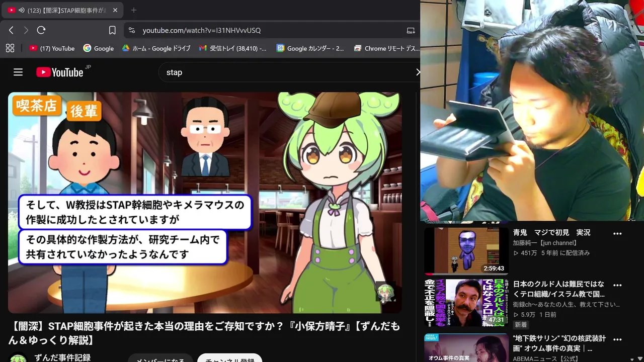644x362 pixels.
Task: Open the YouTube hamburger guide menu
Action: pyautogui.click(x=18, y=72)
